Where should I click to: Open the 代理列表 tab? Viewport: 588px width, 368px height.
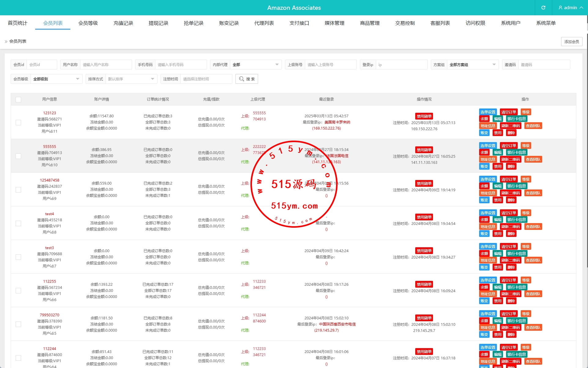(264, 23)
